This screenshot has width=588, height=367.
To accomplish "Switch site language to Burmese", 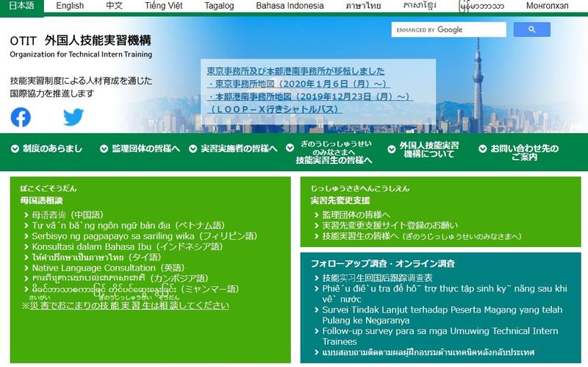I will pos(481,6).
